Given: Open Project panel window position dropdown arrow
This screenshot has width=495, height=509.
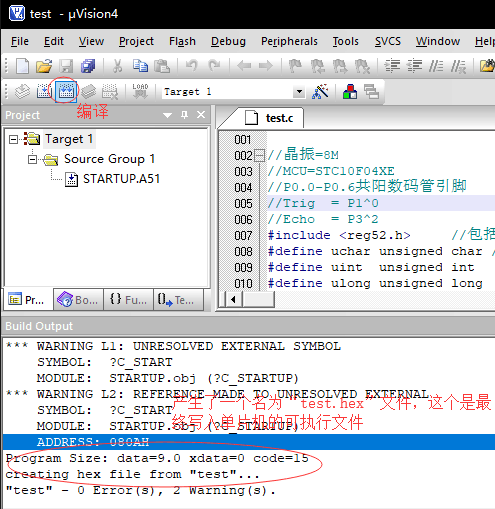Looking at the screenshot, I should (167, 115).
